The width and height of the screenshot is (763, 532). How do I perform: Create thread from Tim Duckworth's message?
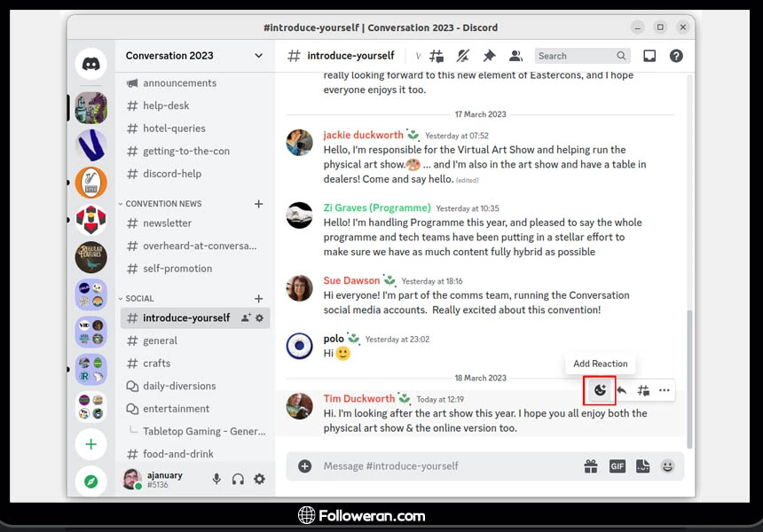(643, 390)
